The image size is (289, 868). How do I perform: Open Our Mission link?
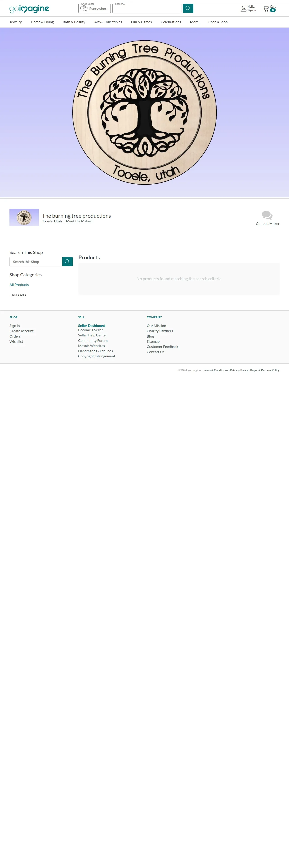pos(156,326)
